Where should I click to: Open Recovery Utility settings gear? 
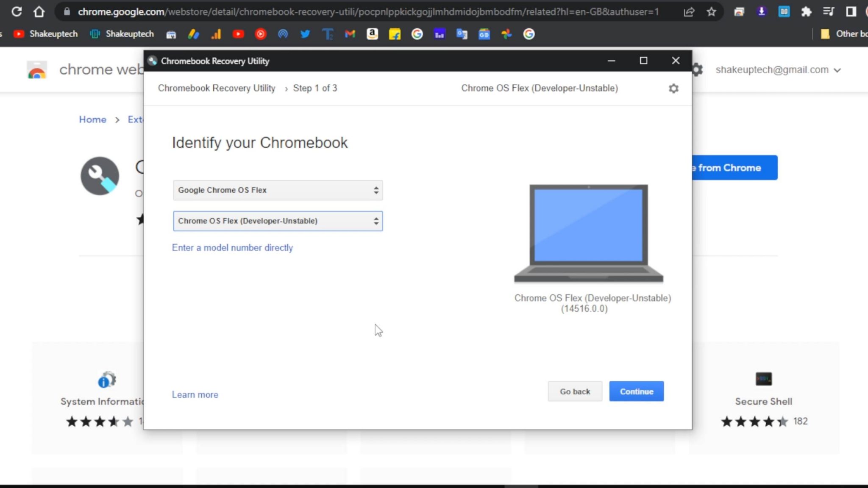point(673,88)
